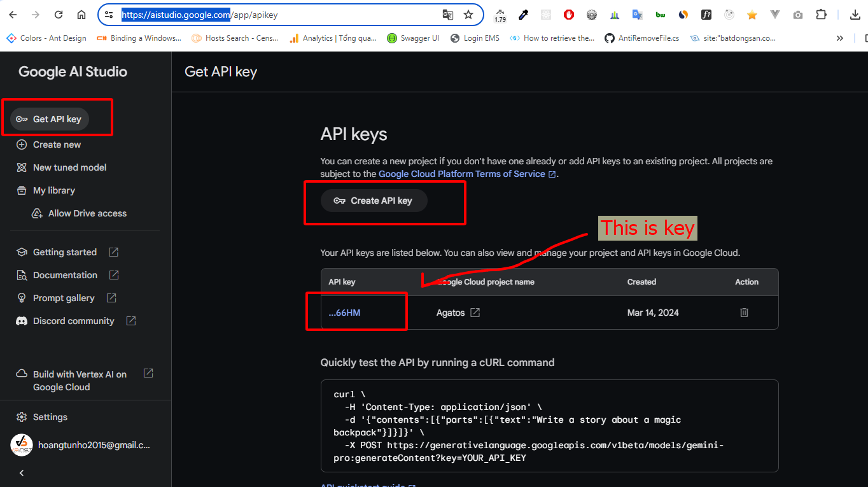The image size is (868, 487).
Task: Collapse the sidebar with the chevron
Action: pyautogui.click(x=22, y=473)
